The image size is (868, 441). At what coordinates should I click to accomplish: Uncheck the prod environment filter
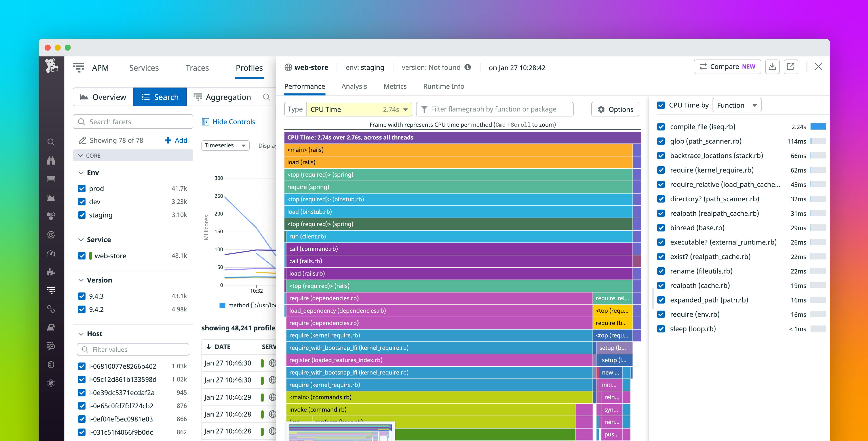[x=82, y=189]
